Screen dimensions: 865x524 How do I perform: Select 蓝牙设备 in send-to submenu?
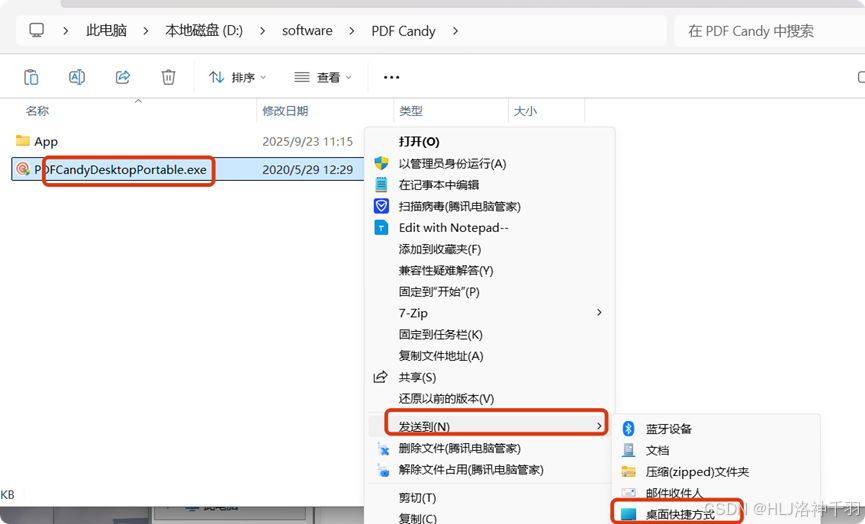pyautogui.click(x=669, y=429)
